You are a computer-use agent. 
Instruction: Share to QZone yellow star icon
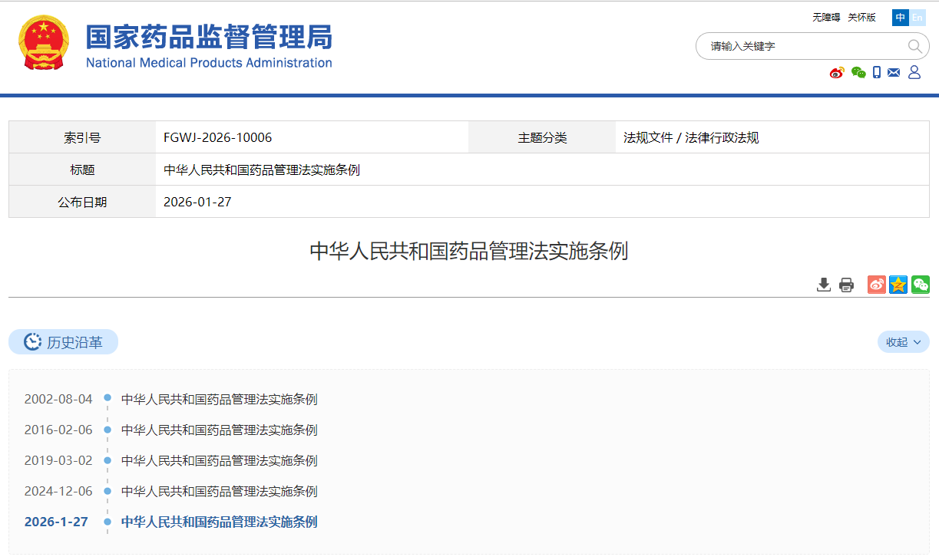click(x=898, y=285)
